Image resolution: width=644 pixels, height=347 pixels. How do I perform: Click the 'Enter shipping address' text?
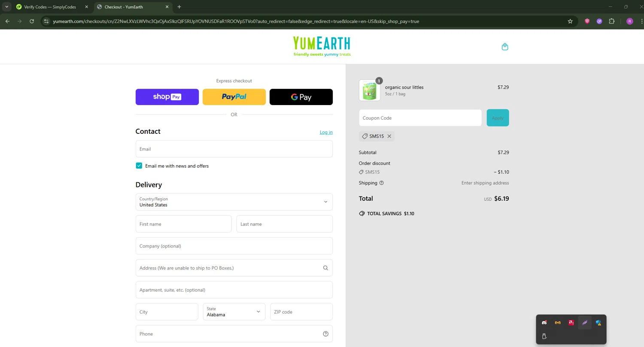(x=485, y=183)
